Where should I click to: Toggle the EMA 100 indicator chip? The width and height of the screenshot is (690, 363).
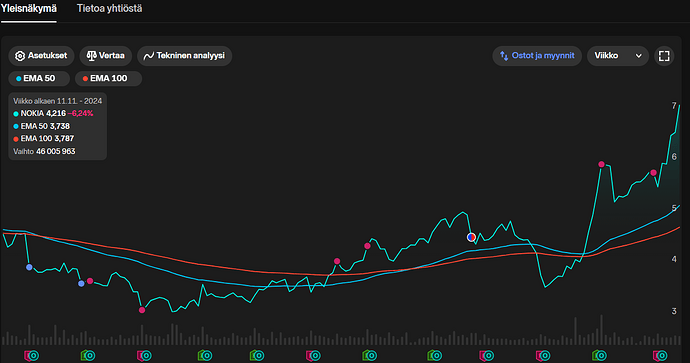[x=108, y=78]
